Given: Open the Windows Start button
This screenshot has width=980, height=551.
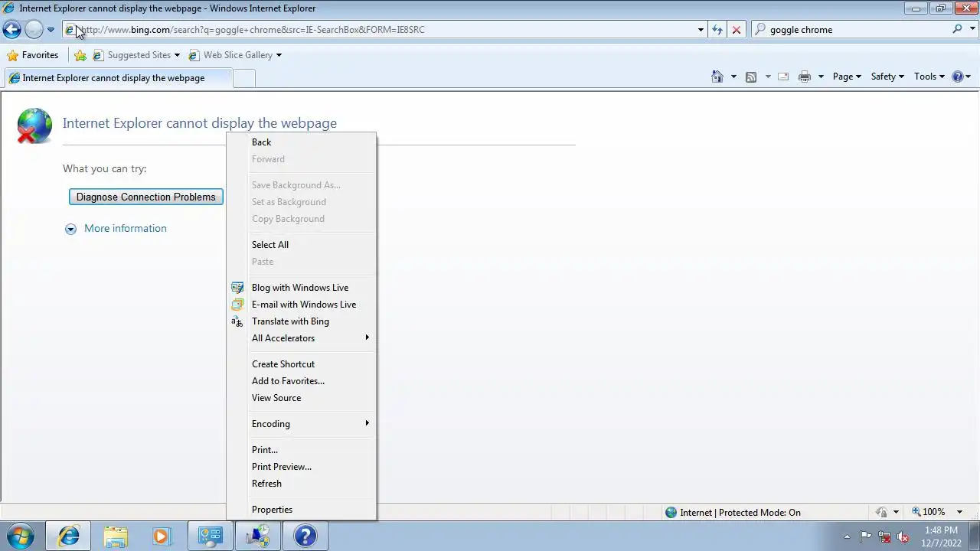Looking at the screenshot, I should [x=21, y=536].
